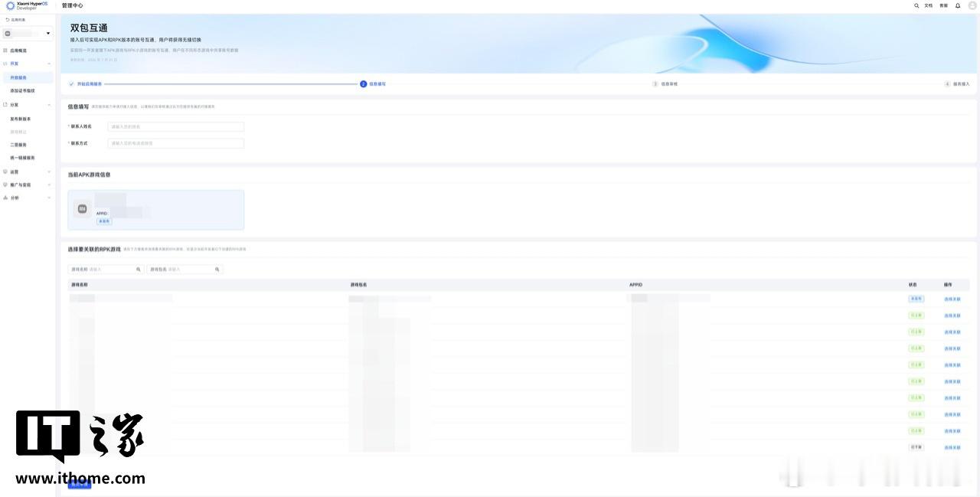Open 客服 link in top bar

click(944, 5)
